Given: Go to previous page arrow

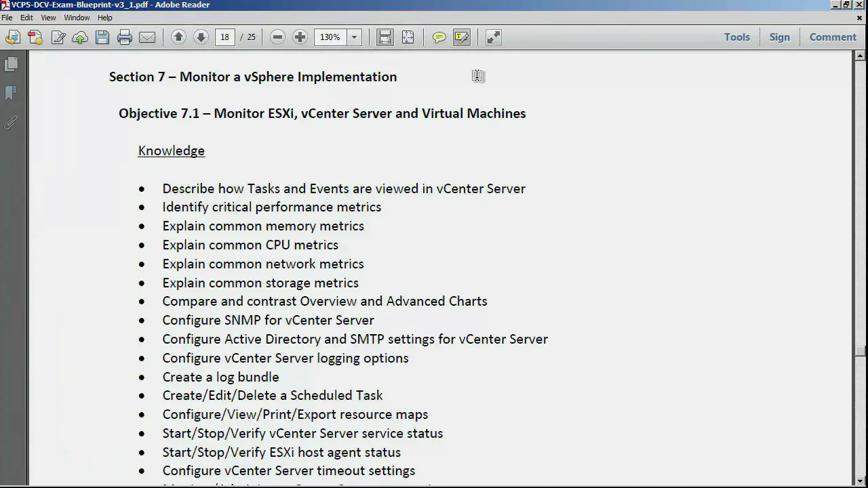Looking at the screenshot, I should [x=178, y=37].
